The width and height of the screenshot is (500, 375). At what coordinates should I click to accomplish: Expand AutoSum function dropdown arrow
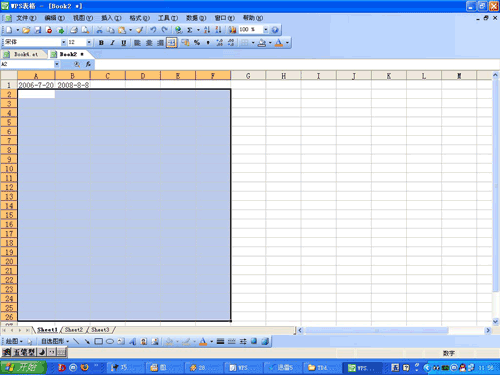(x=198, y=30)
